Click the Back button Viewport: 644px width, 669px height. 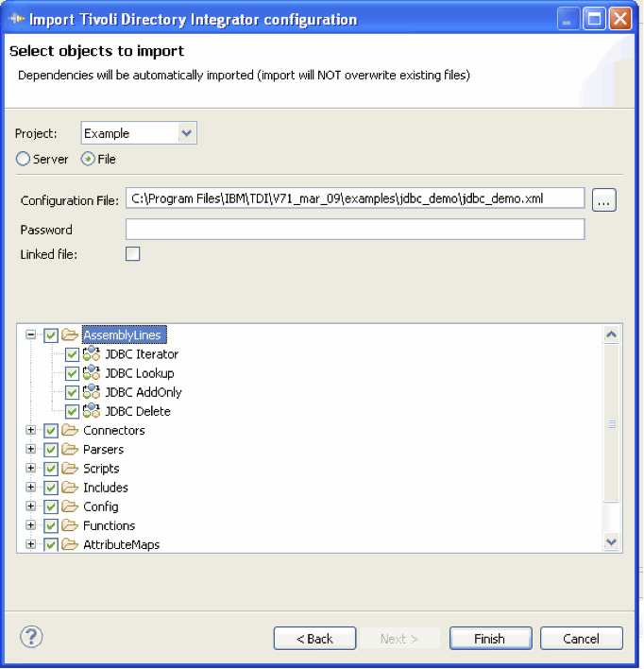[x=314, y=638]
